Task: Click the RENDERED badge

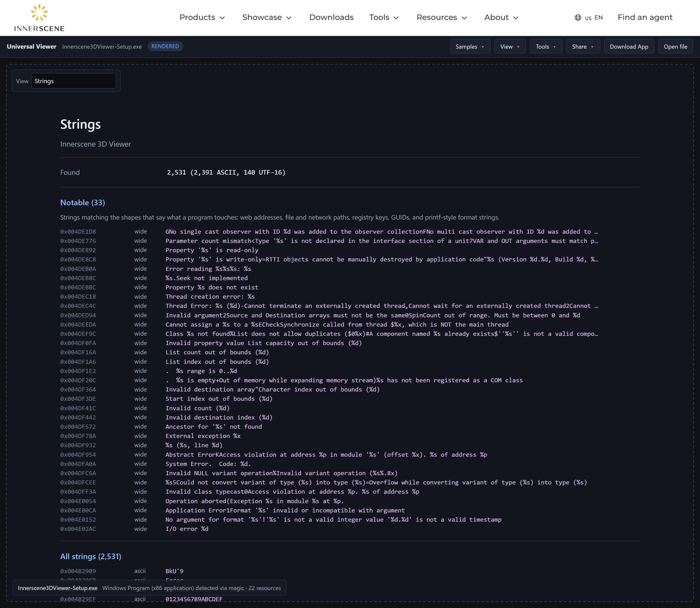Action: point(165,46)
